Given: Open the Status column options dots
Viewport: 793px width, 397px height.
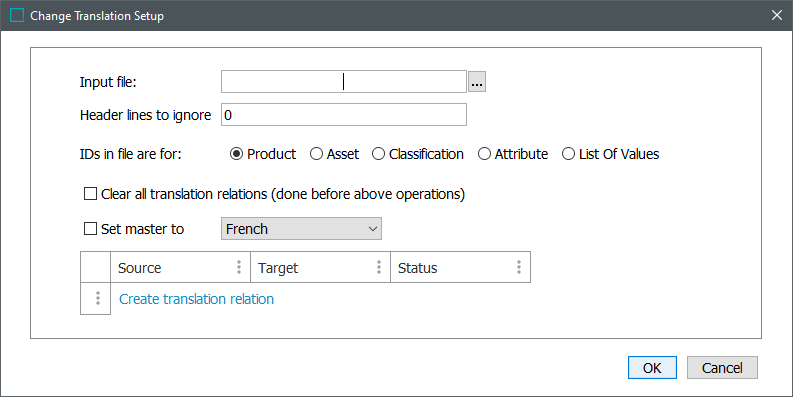Looking at the screenshot, I should click(x=519, y=267).
